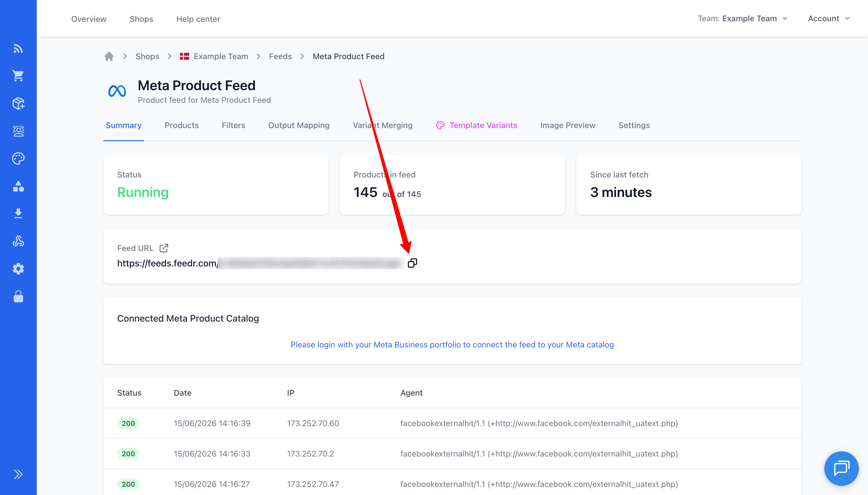This screenshot has width=868, height=495.
Task: Click the Meta Product Feed page title
Action: click(196, 85)
